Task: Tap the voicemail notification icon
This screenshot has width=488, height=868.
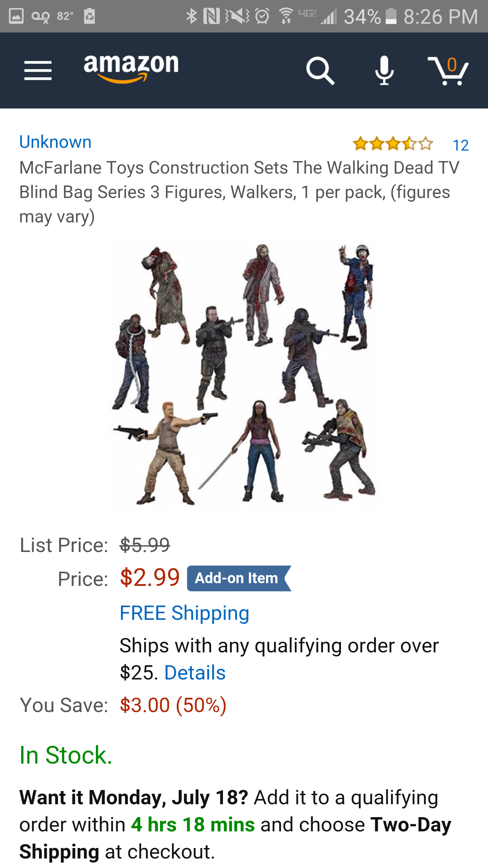Action: [x=41, y=16]
